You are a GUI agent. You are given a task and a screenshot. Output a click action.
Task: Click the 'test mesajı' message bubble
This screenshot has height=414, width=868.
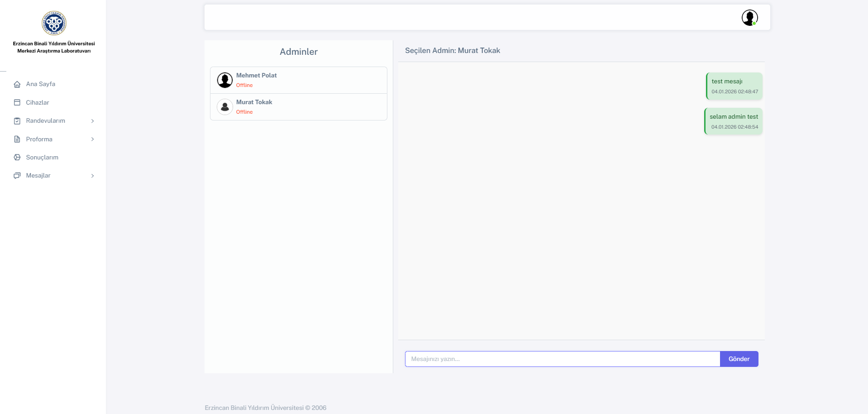coord(734,86)
